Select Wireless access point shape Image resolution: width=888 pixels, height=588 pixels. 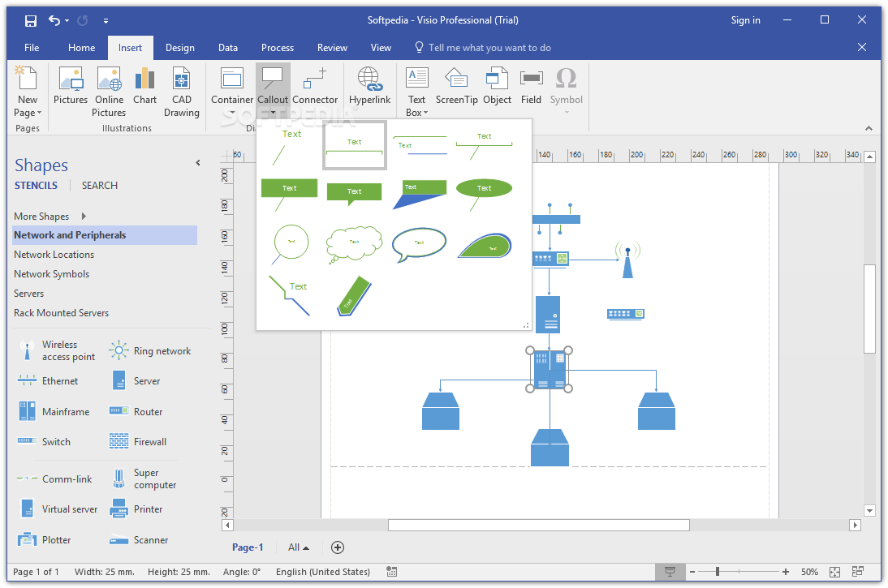pyautogui.click(x=57, y=351)
